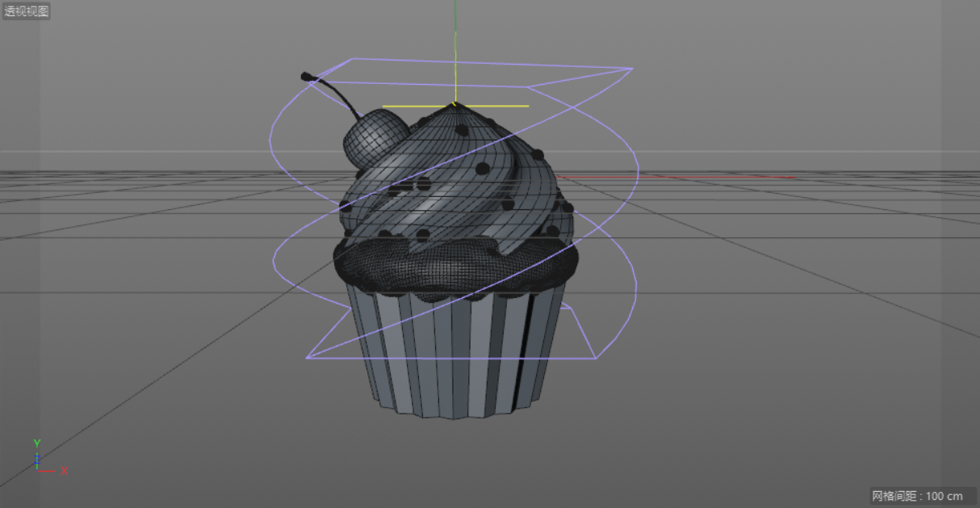Select the tip of the cherry stem
Screen dimensions: 980x508
pyautogui.click(x=306, y=77)
